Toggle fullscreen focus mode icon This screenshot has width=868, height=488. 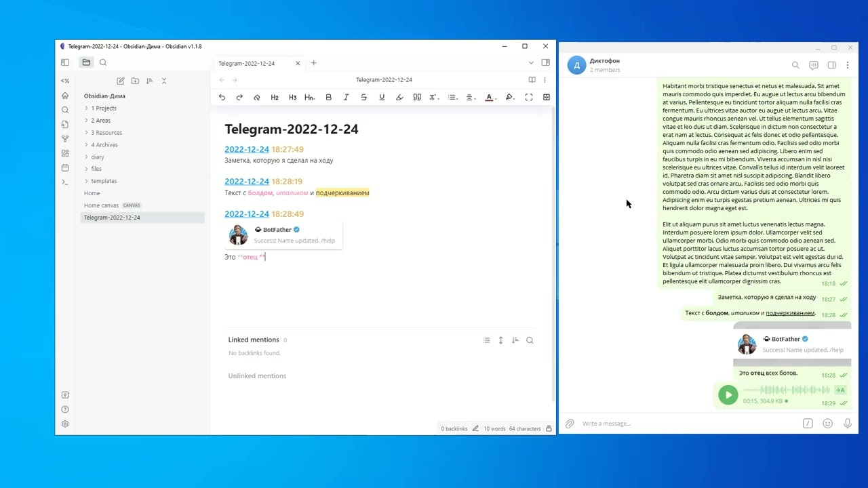529,98
